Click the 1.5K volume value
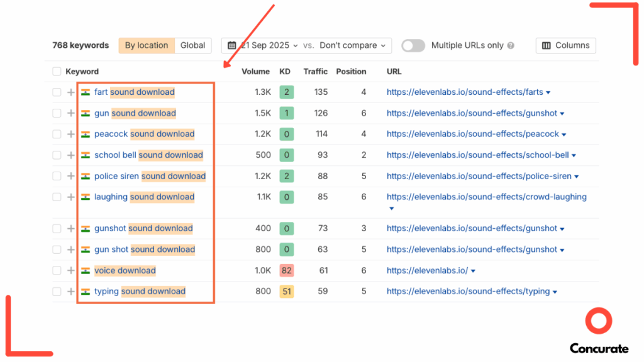 (263, 113)
